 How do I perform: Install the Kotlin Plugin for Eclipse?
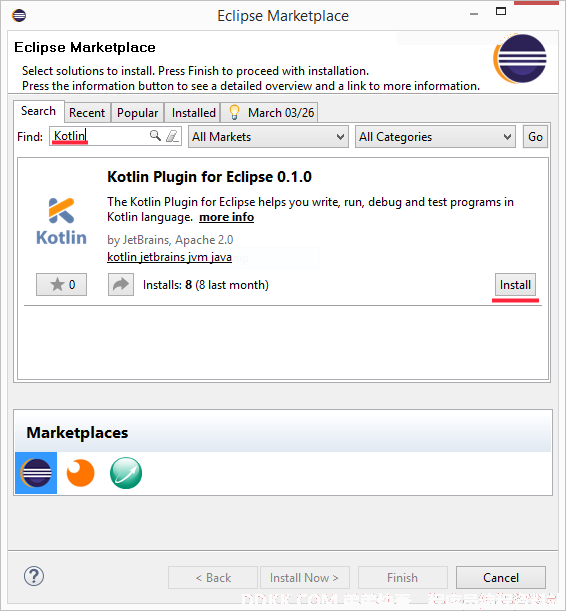[515, 285]
